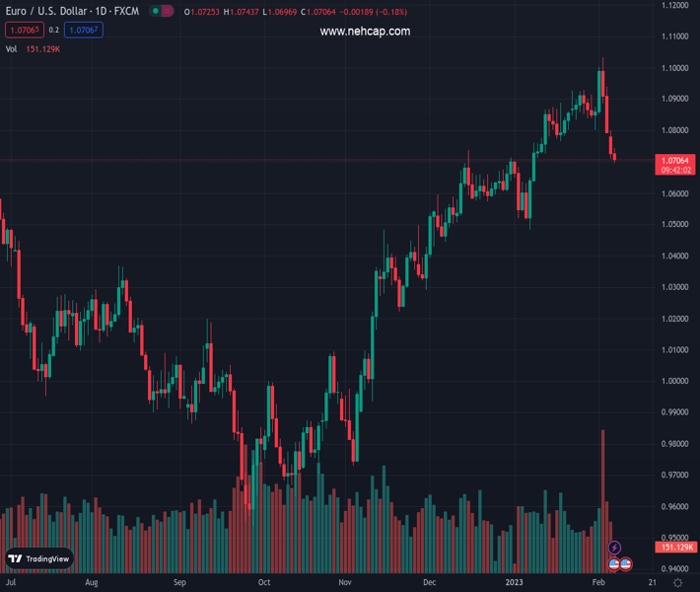Open chart settings gear icon

point(677,583)
